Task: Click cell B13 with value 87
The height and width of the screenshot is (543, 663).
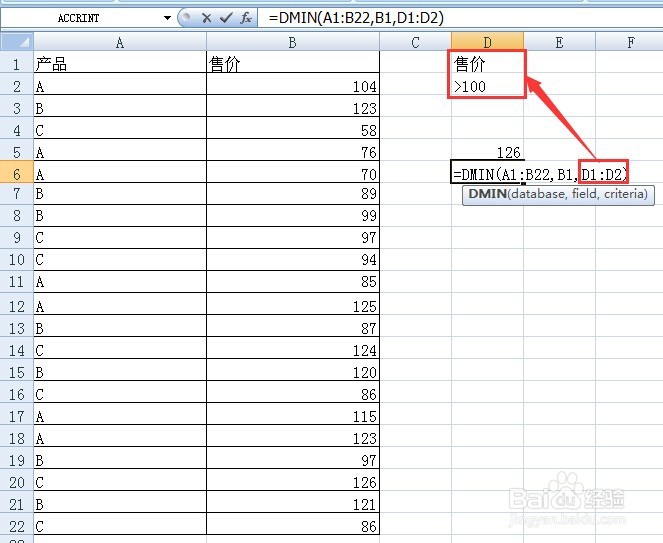Action: [293, 326]
